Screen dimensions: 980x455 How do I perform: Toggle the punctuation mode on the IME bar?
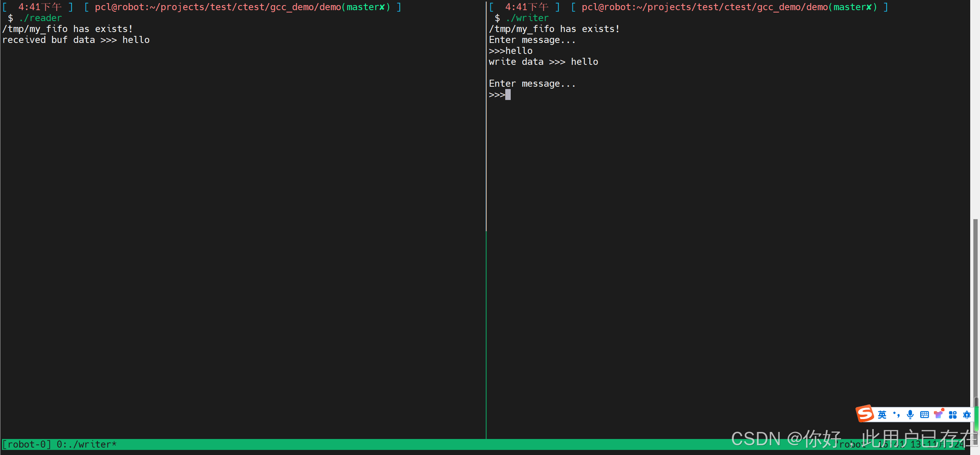(x=896, y=415)
